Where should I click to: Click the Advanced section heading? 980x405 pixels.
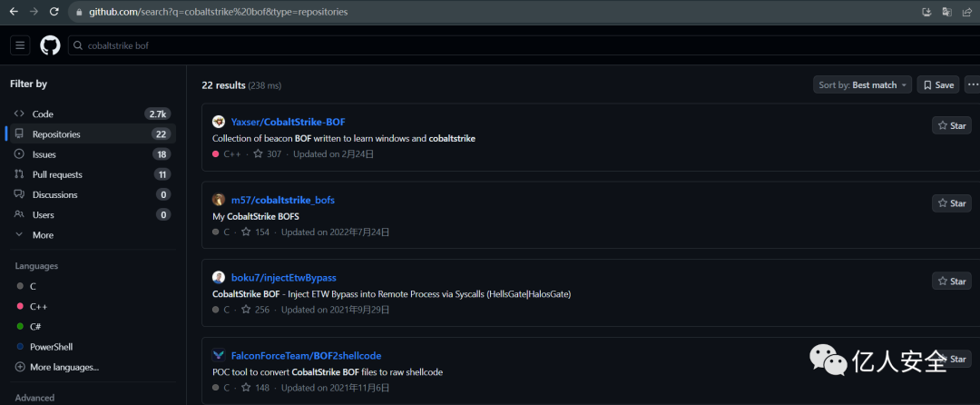coord(34,398)
